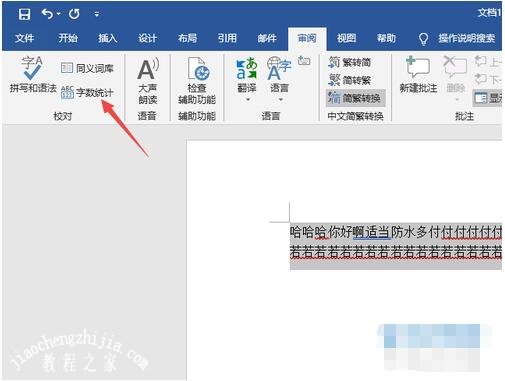Go to next comment
The image size is (505, 381).
click(x=488, y=80)
